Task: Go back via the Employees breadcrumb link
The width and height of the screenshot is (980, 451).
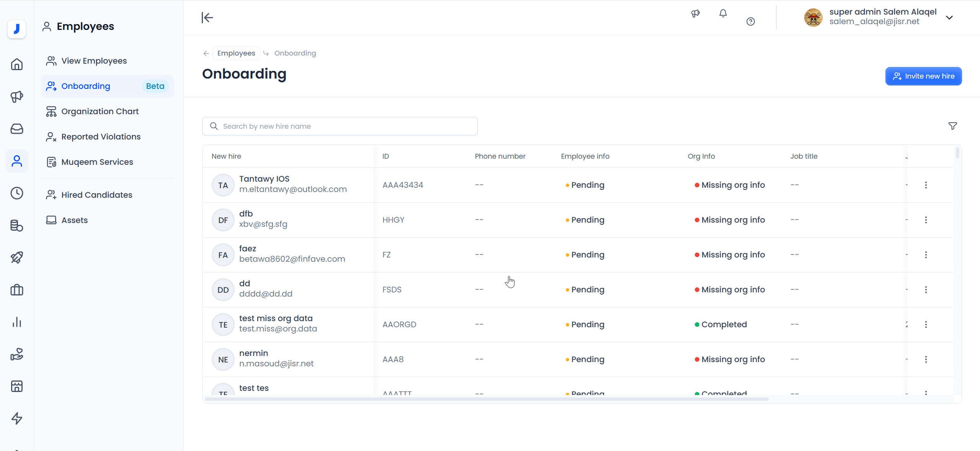Action: pos(236,53)
